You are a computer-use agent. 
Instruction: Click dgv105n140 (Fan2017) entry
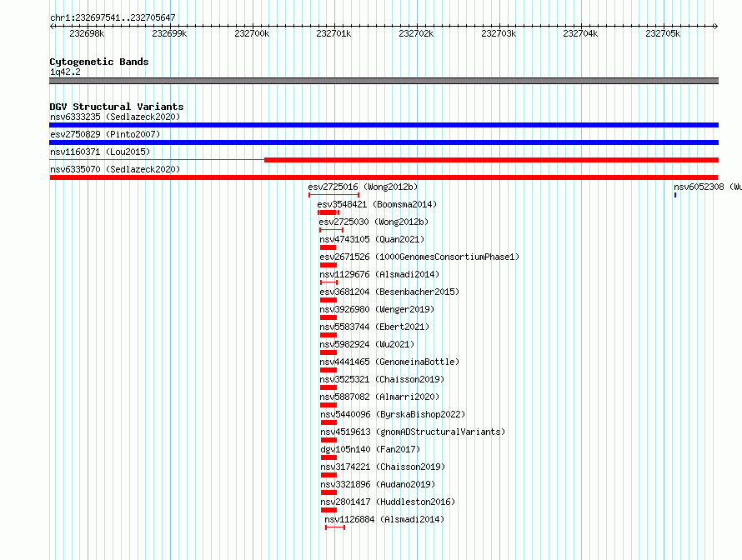(x=370, y=449)
